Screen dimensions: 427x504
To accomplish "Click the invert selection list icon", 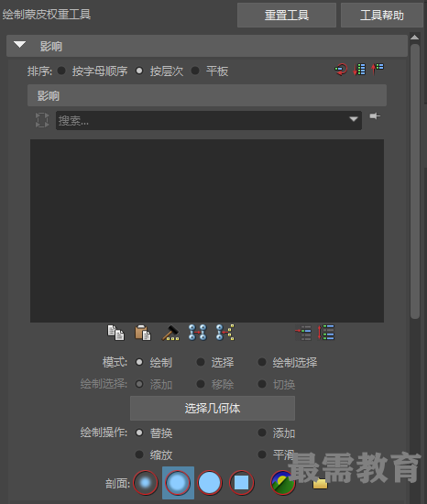I will click(326, 333).
